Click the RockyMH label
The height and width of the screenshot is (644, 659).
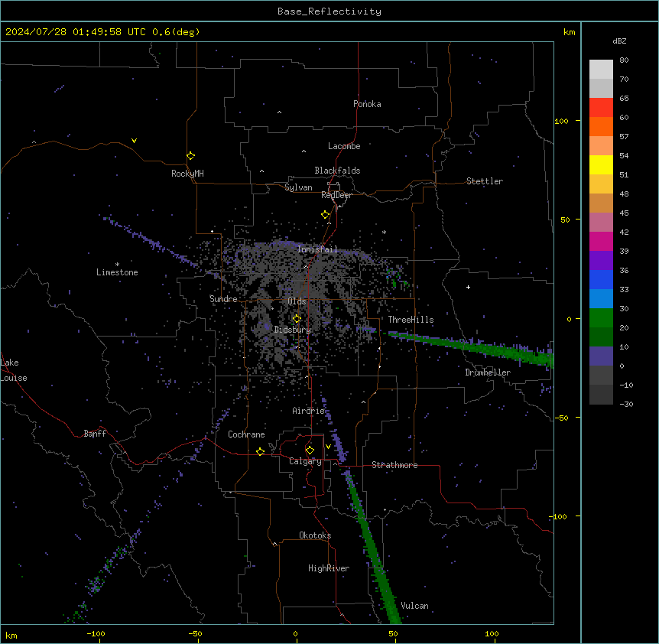point(187,174)
